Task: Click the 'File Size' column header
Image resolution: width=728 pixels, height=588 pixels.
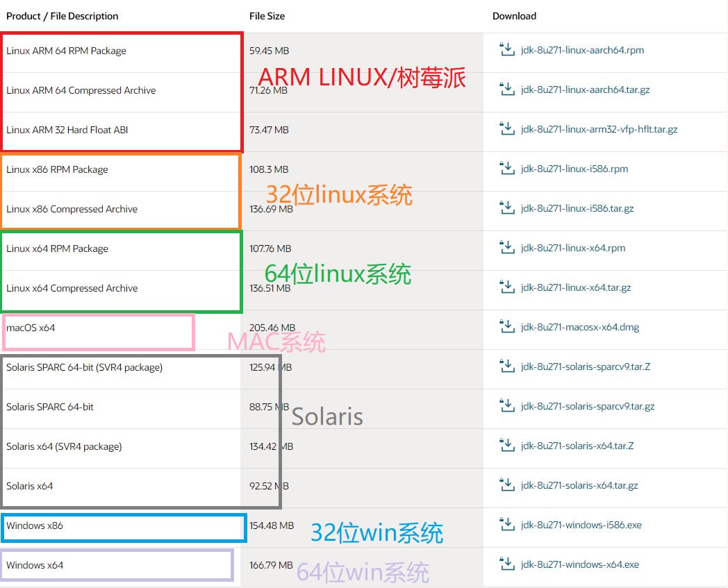Action: coord(267,16)
